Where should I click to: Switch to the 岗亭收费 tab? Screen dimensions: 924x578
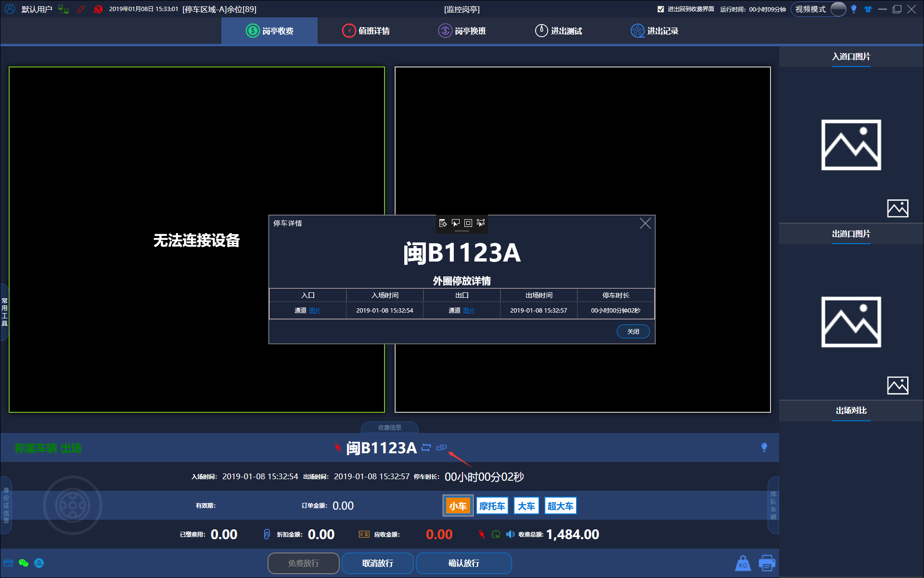(x=269, y=31)
